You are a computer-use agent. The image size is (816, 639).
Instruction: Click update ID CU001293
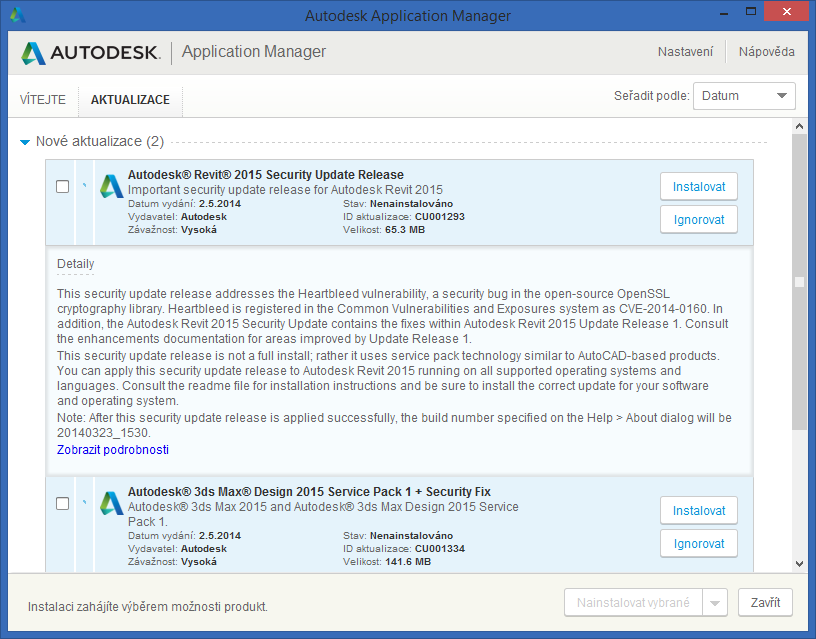[440, 216]
